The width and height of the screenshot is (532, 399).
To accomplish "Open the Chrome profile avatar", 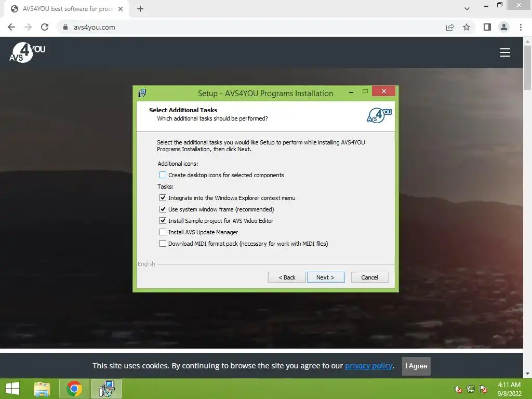I will (504, 27).
